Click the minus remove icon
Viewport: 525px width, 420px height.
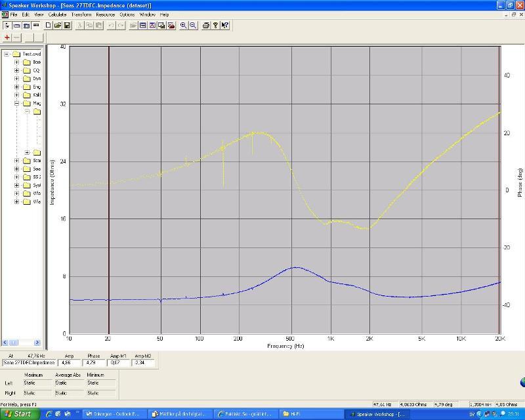[x=16, y=37]
